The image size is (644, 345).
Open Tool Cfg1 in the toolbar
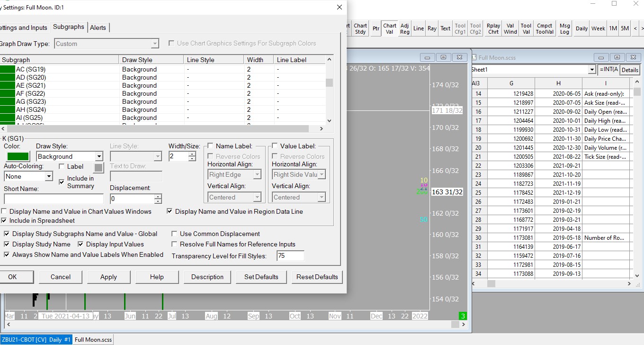click(460, 29)
